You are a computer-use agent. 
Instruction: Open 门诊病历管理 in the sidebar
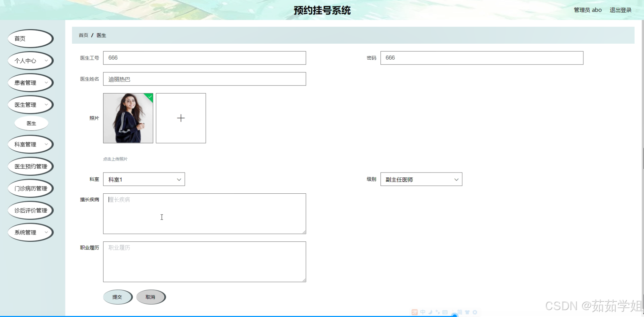coord(30,188)
